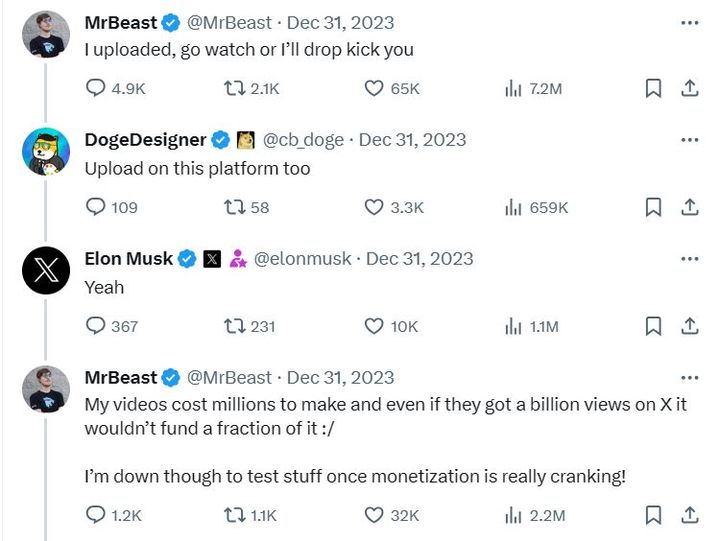Open more options on Elon Musk's tweet
Screen dimensions: 720x541
click(x=689, y=258)
